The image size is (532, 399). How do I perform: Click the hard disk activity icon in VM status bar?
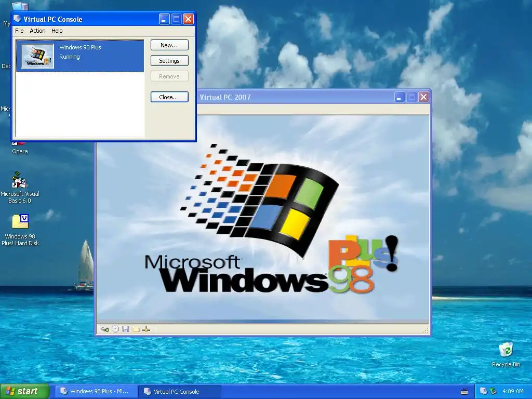click(105, 329)
